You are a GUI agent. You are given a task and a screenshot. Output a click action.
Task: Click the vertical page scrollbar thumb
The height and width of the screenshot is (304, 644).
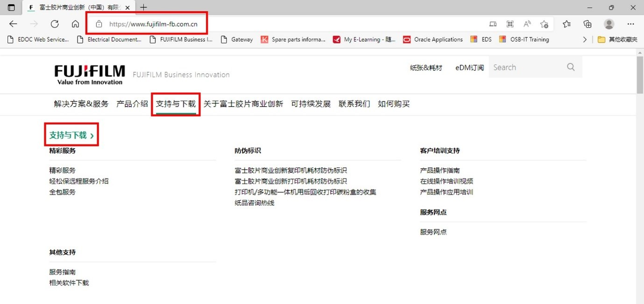point(640,76)
